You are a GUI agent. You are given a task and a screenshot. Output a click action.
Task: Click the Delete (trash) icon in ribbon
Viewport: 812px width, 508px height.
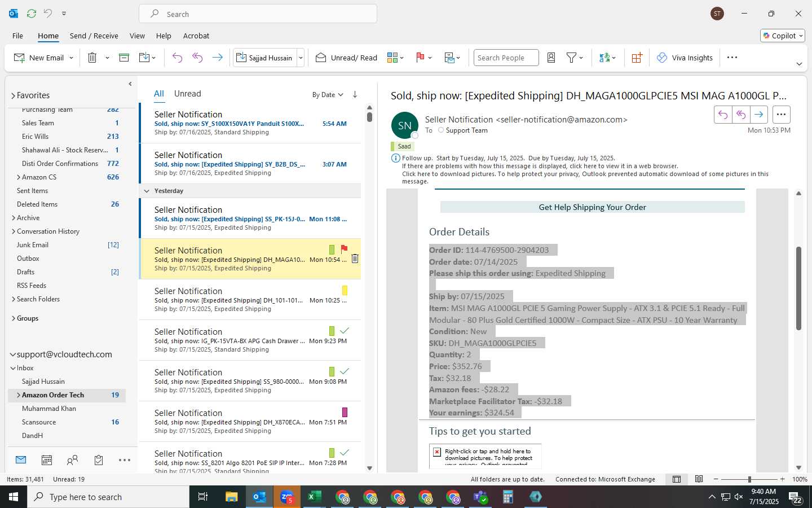[92, 58]
